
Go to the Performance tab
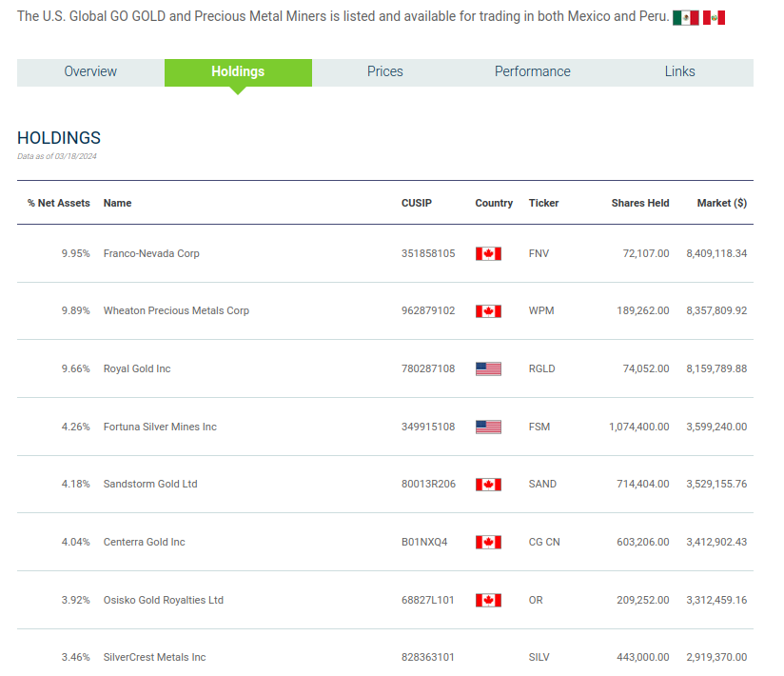533,72
